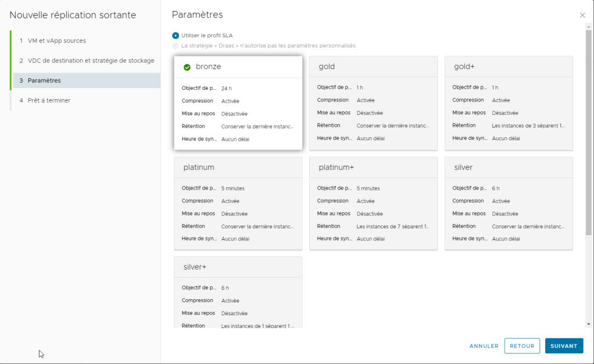Pick the gold+ SLA profile title
The image size is (594, 364).
click(464, 67)
